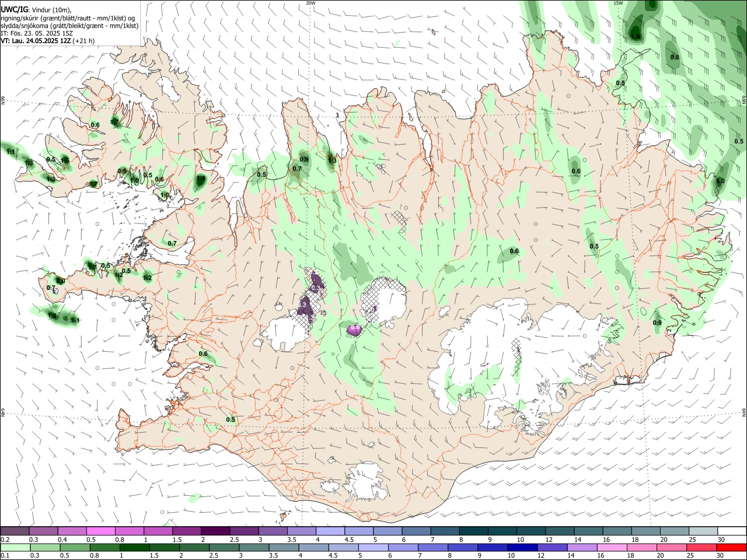Pick the darkest green 1 mm rain swatch

(135, 547)
